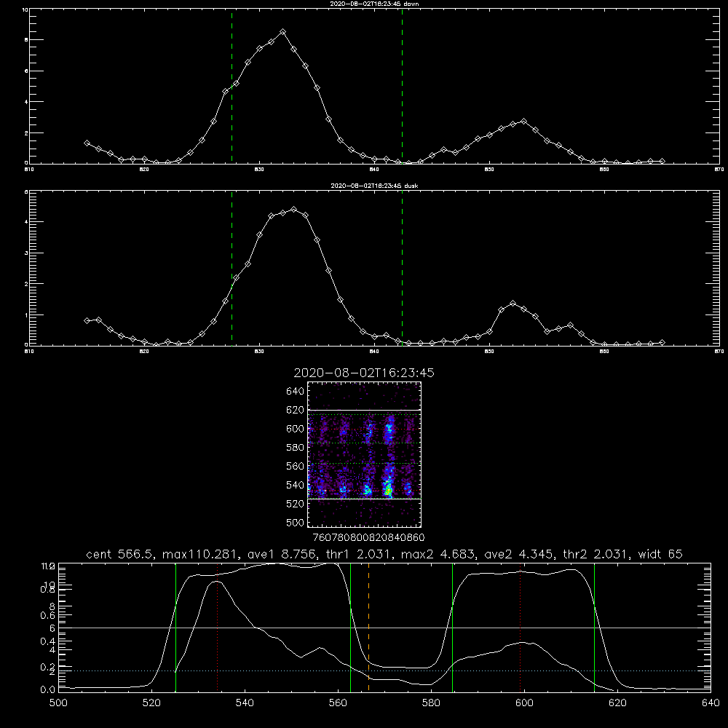Click solid green line at 525 in bottom plot
This screenshot has width=728, height=728.
[175, 628]
